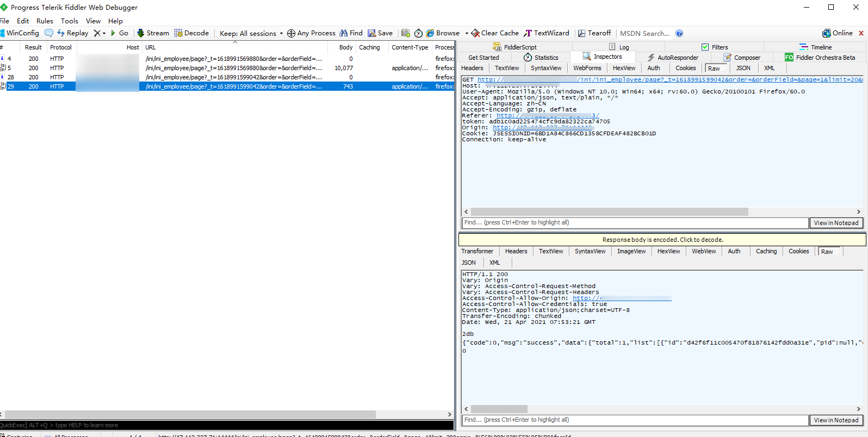The image size is (868, 437).
Task: Select the request WebForms inspector tab
Action: click(x=587, y=68)
